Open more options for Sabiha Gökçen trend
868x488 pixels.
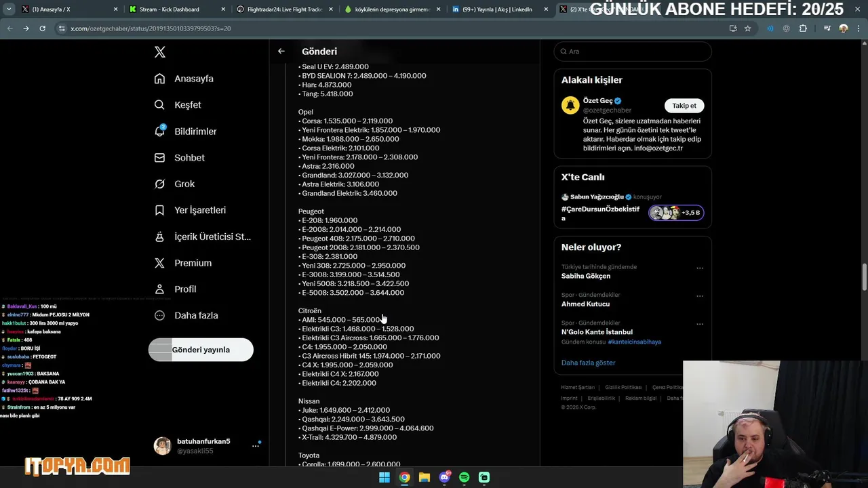(x=700, y=268)
